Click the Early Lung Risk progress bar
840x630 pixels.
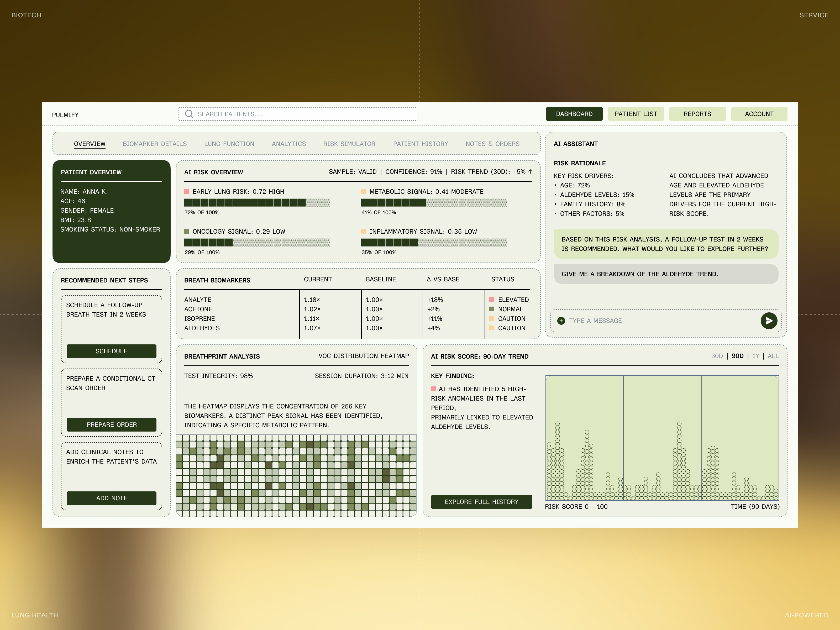click(257, 203)
